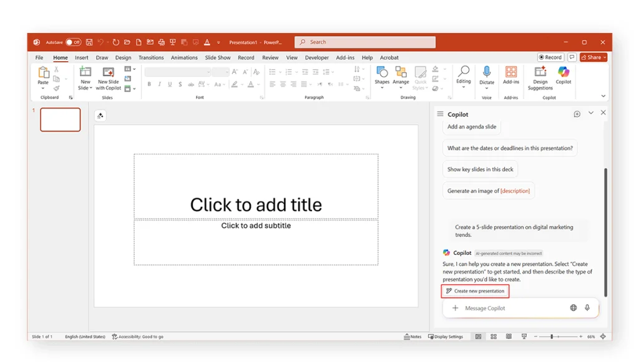This screenshot has width=639, height=364.
Task: Click the Save icon in title bar
Action: coord(89,42)
